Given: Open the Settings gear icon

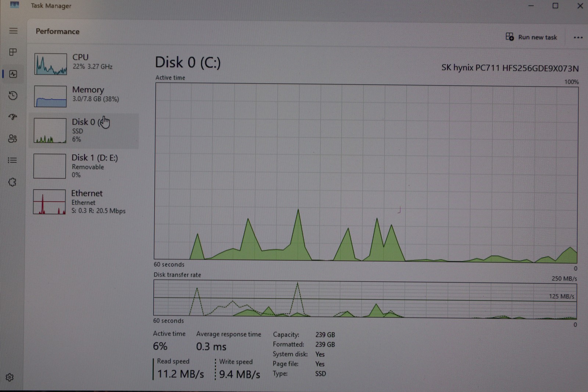Looking at the screenshot, I should 10,377.
